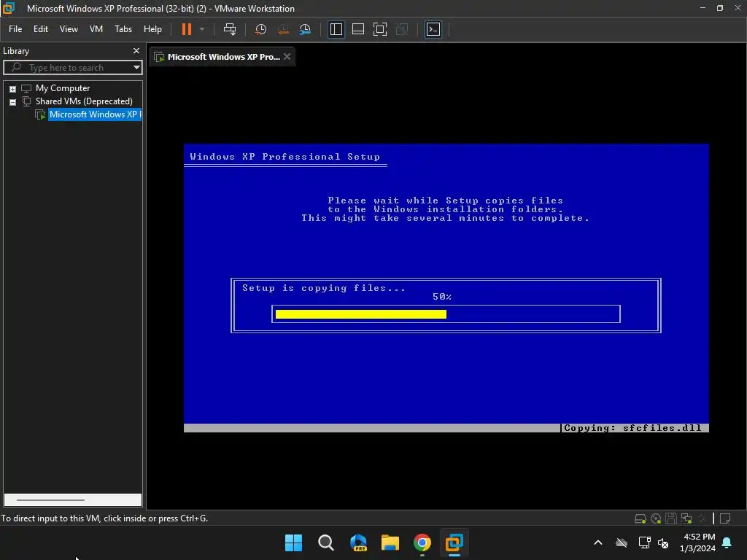Open the Help menu
747x560 pixels.
coord(152,29)
